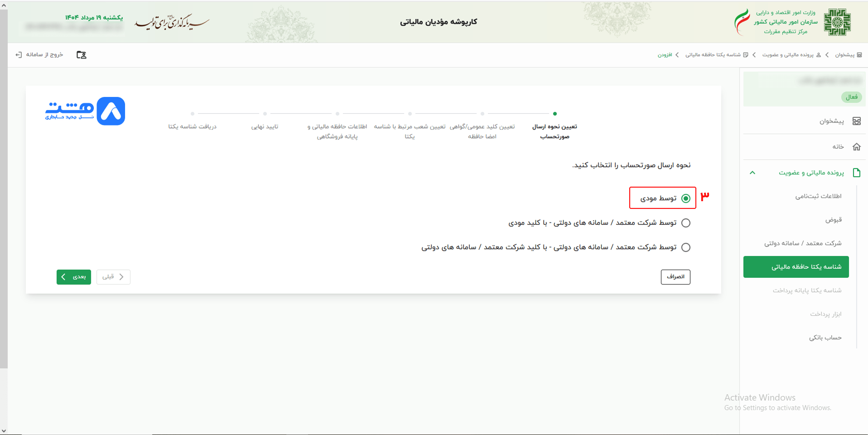Viewport: 868px width, 435px height.
Task: Open شناسه یکتا حافظه مالیاتی menu item
Action: click(796, 267)
